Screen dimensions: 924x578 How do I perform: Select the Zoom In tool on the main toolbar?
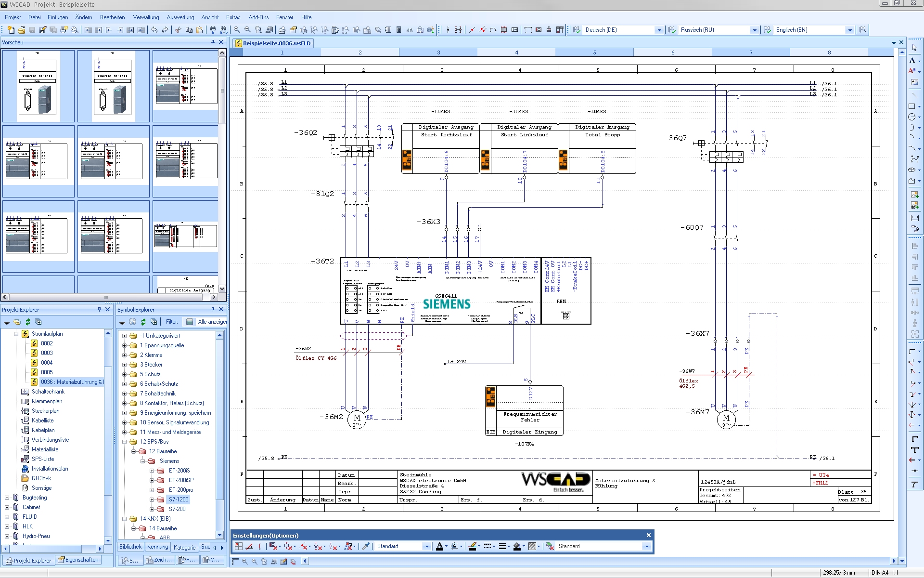(236, 30)
